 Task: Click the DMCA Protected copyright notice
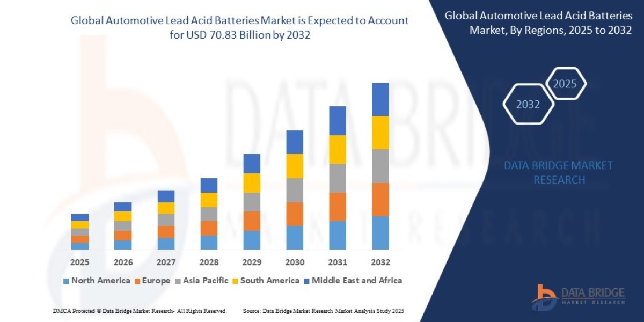tap(140, 311)
